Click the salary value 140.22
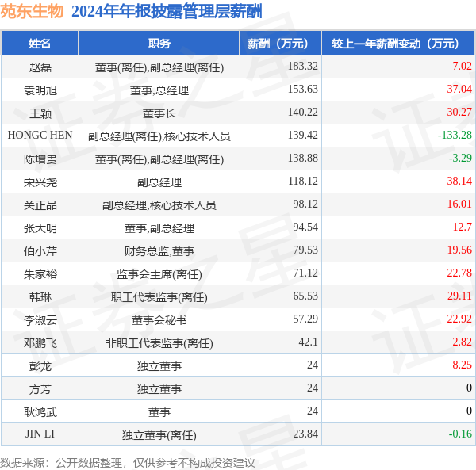The image size is (476, 470). click(x=303, y=112)
